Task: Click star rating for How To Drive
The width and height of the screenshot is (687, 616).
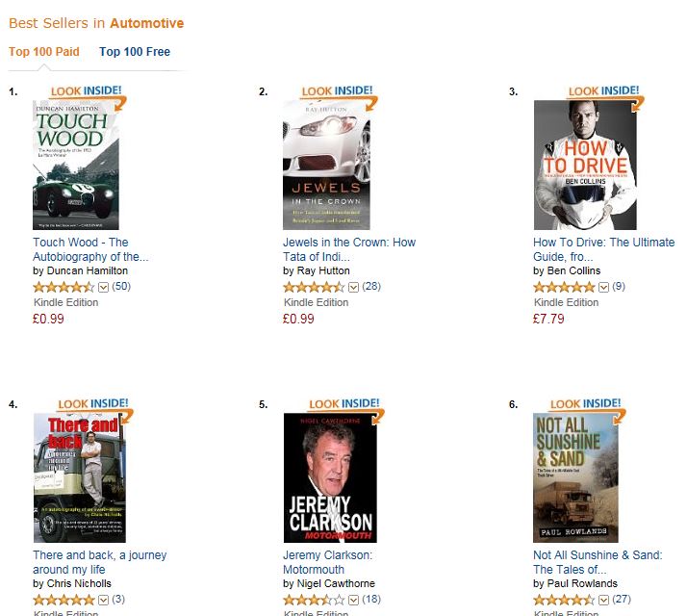Action: coord(564,287)
